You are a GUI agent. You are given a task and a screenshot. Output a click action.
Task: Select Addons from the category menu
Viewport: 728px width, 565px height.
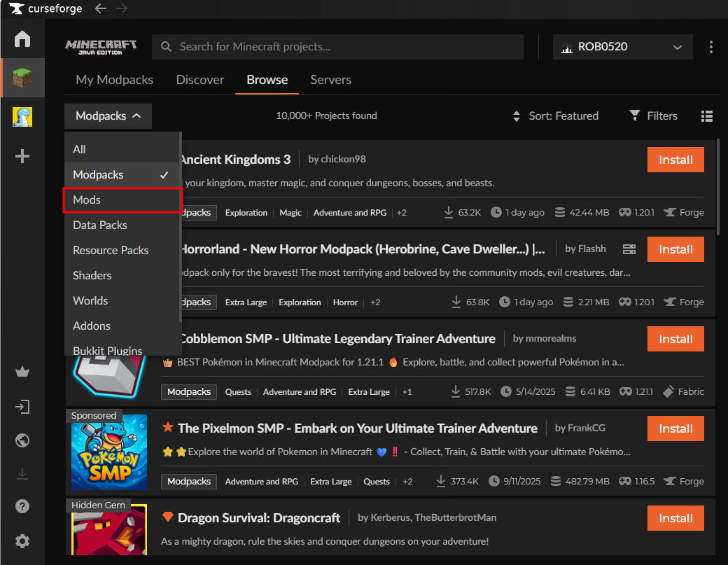click(x=122, y=326)
